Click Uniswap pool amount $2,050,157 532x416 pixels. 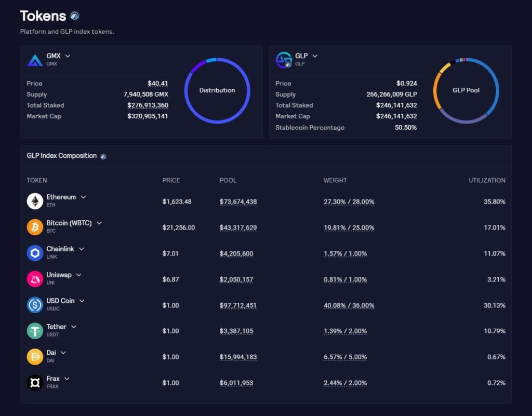(236, 279)
